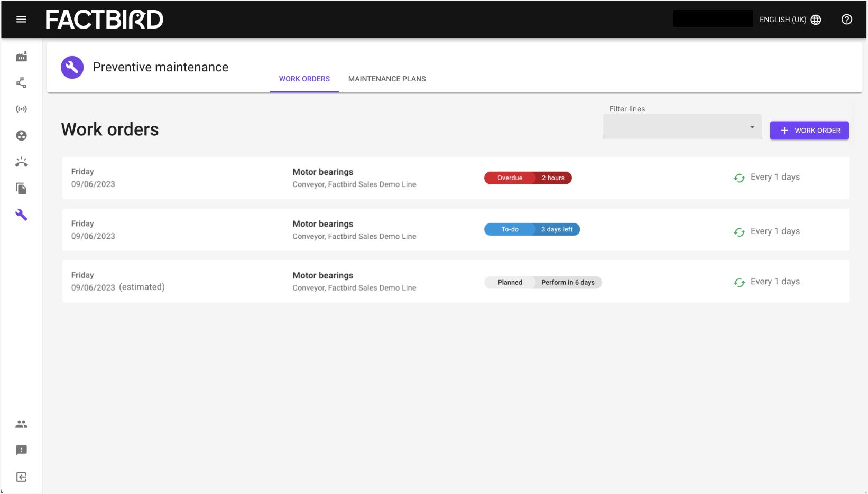Open the hamburger navigation menu
Screen dimensions: 868x494
coord(21,20)
